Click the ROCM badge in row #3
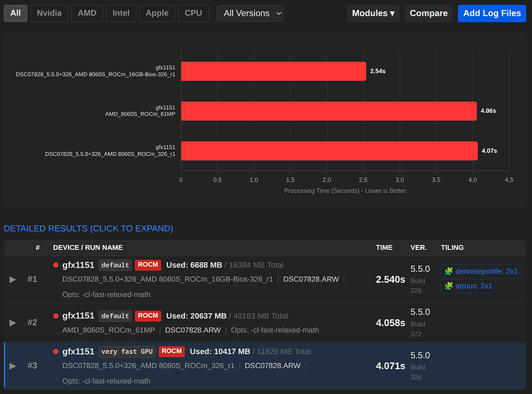The width and height of the screenshot is (532, 394). click(x=172, y=352)
